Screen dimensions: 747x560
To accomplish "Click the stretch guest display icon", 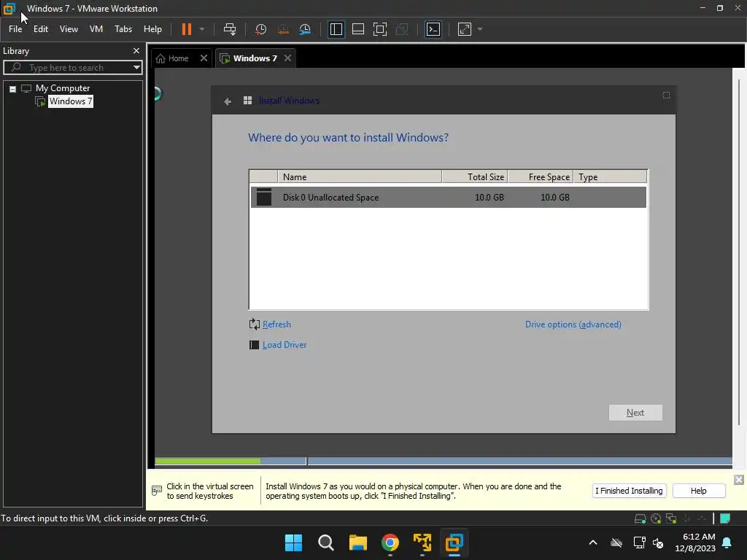I will (465, 29).
